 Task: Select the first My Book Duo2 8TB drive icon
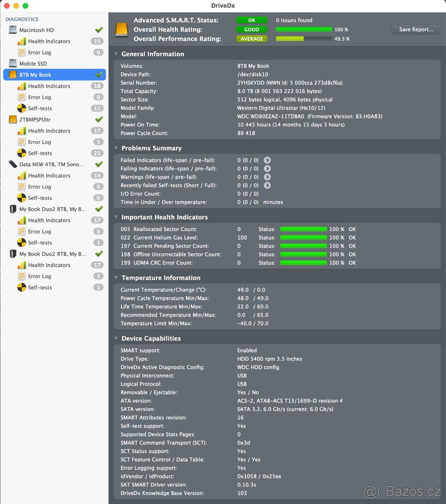coord(13,209)
